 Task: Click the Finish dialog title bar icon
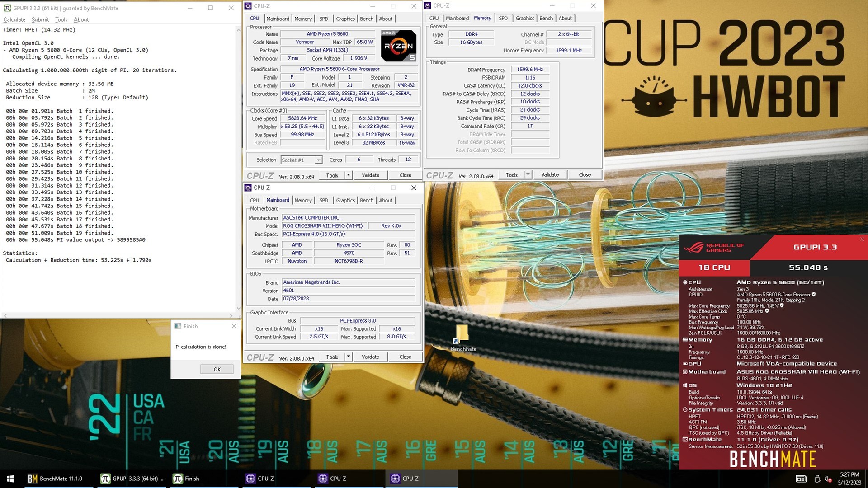(x=177, y=326)
